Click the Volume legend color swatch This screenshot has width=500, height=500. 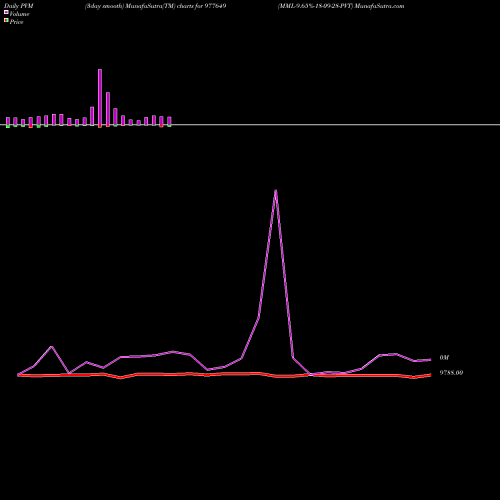6,12
